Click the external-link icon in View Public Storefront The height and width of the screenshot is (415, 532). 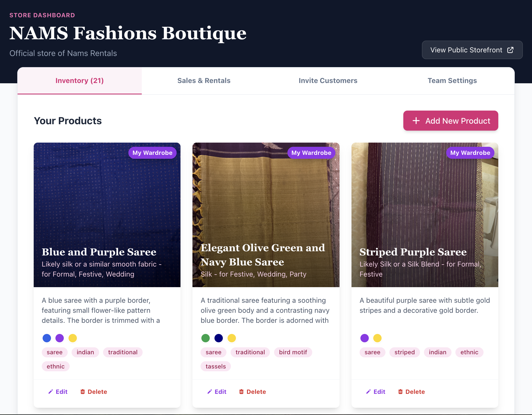pos(511,50)
